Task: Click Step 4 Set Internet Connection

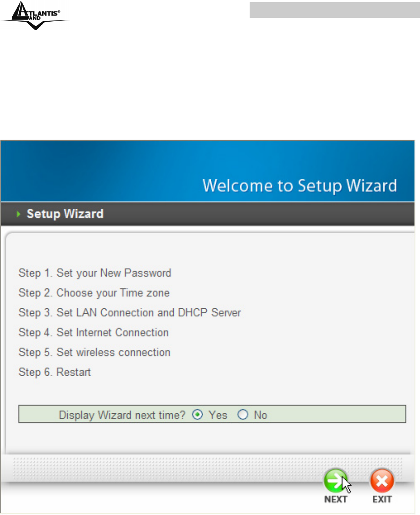Action: 94,333
